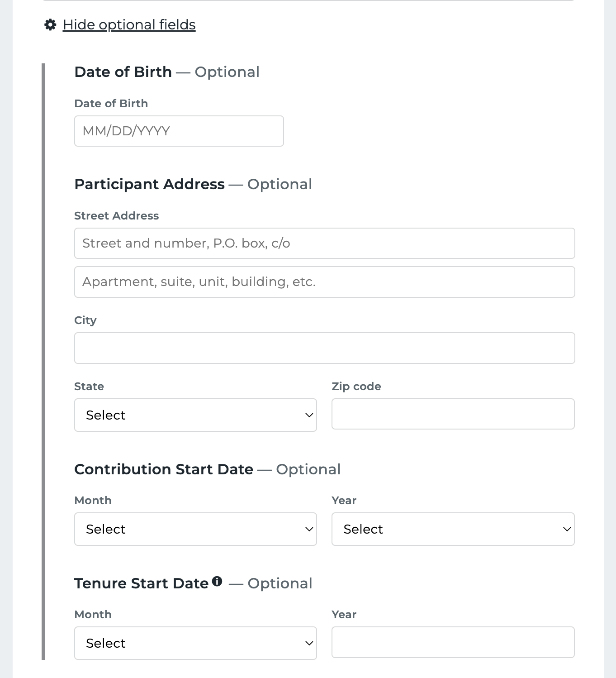Click the City field label
The width and height of the screenshot is (616, 678).
(85, 320)
